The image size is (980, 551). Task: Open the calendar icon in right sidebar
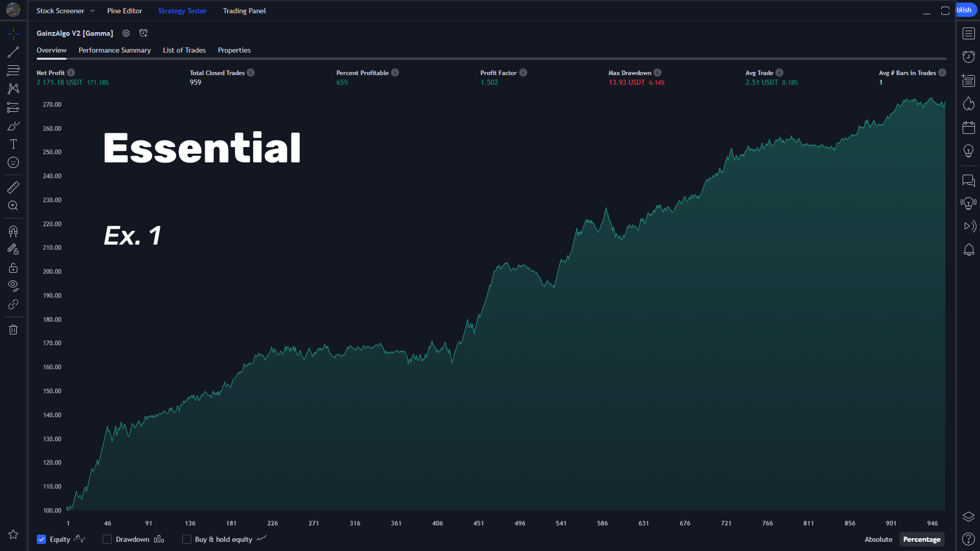pos(968,128)
